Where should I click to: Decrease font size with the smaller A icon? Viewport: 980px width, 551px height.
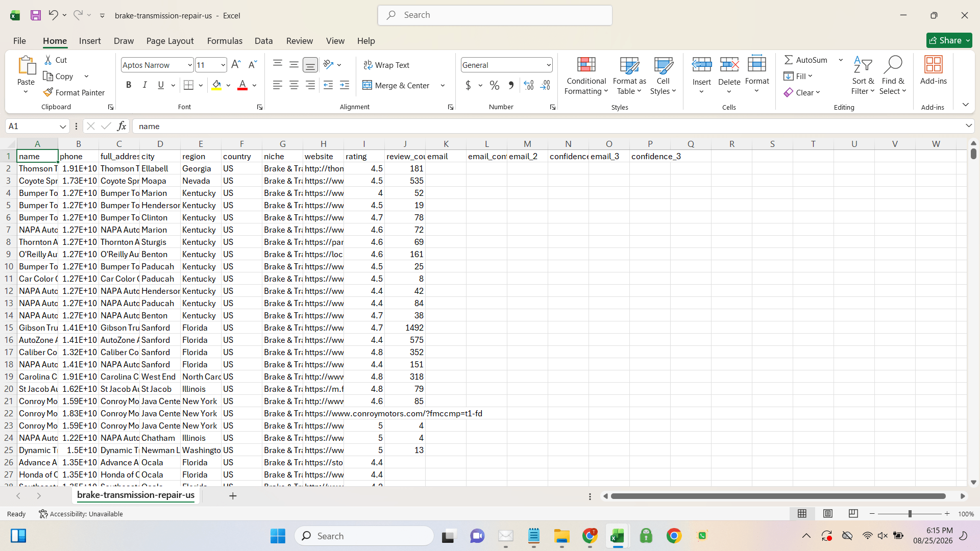(x=252, y=65)
